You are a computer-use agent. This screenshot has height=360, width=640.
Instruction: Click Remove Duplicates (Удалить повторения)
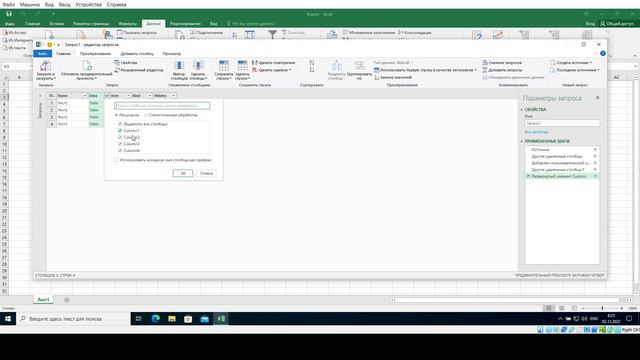click(273, 62)
